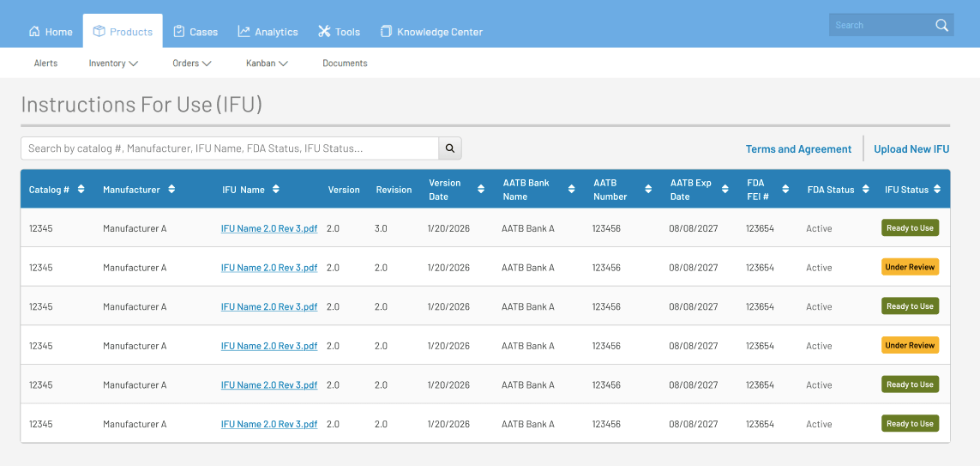Sort table by Manufacturer arrows
The height and width of the screenshot is (466, 980).
coord(171,190)
